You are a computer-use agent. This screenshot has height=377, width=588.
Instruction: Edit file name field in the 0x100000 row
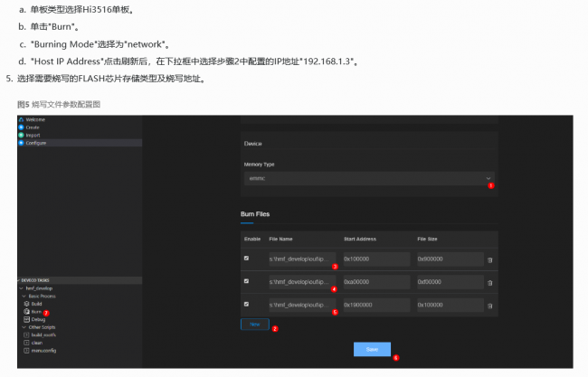point(302,259)
